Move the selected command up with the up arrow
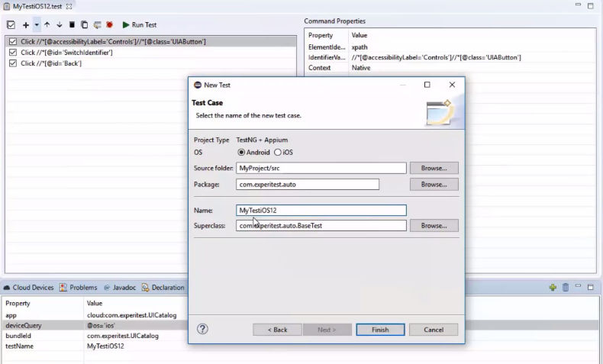Screen dimensions: 603x364 point(47,25)
